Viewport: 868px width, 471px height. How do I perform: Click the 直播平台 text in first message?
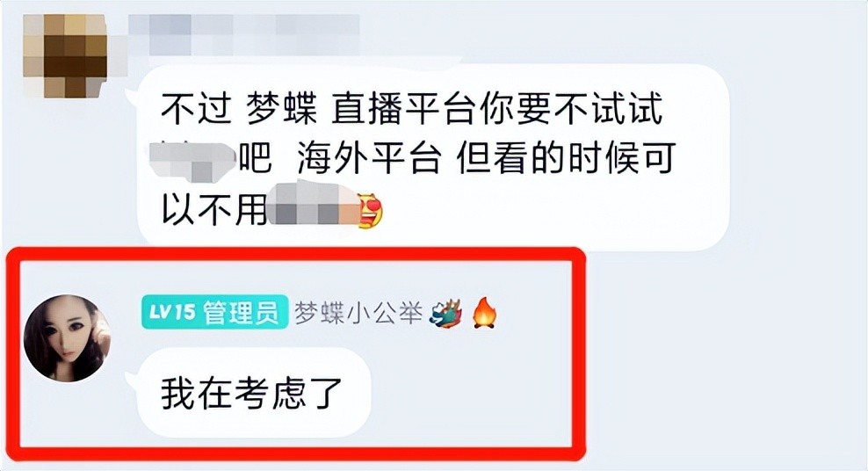(403, 107)
